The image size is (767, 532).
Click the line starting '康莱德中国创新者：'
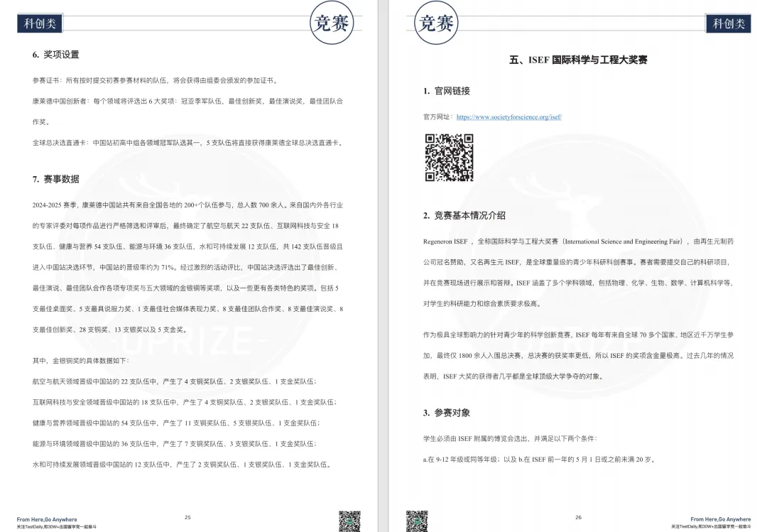(187, 102)
